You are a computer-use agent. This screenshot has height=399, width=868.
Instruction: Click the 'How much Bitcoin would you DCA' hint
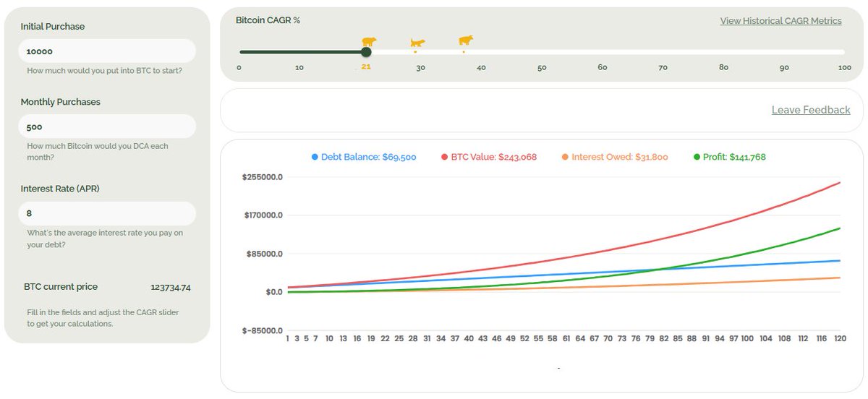[97, 151]
